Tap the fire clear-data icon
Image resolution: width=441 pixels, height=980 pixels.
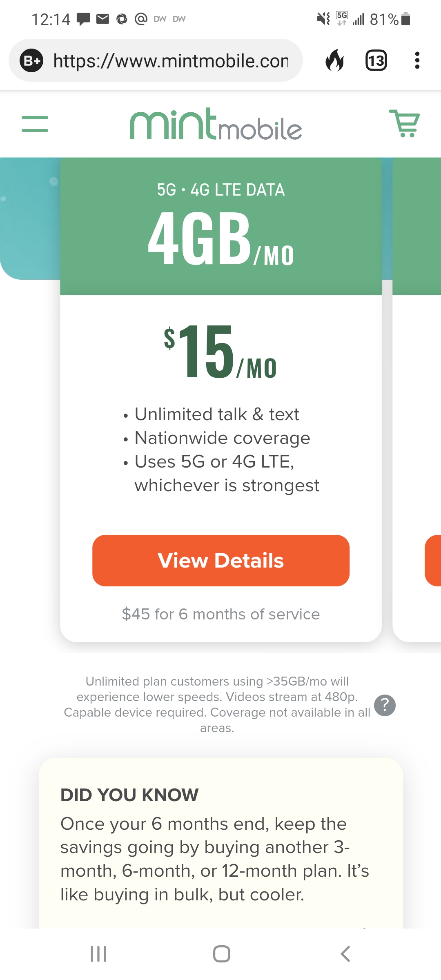[x=335, y=61]
